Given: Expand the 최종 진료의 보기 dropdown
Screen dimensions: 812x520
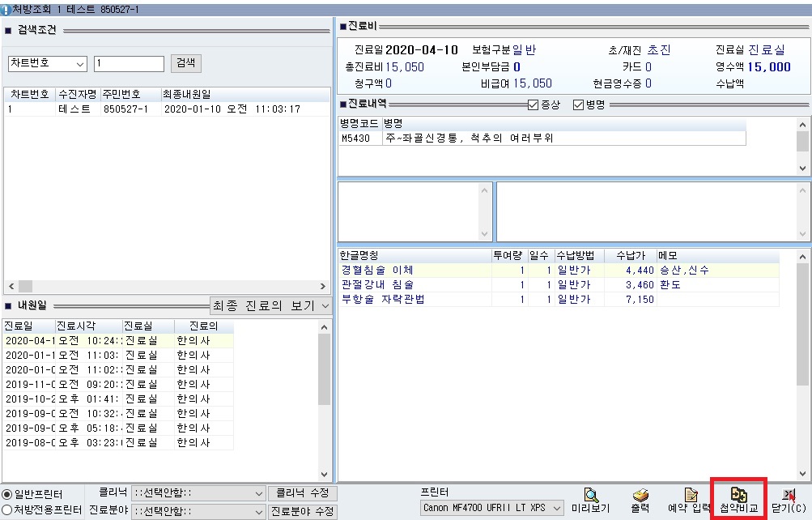Looking at the screenshot, I should (x=324, y=305).
